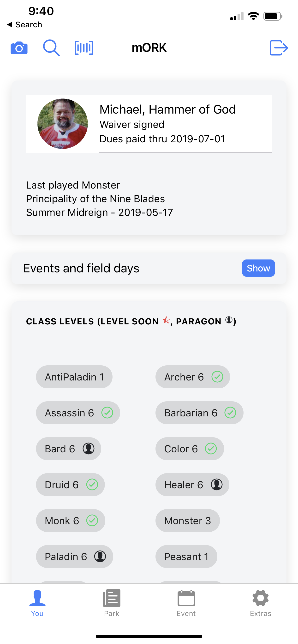Tap the Peasant 1 class chip

tap(186, 556)
